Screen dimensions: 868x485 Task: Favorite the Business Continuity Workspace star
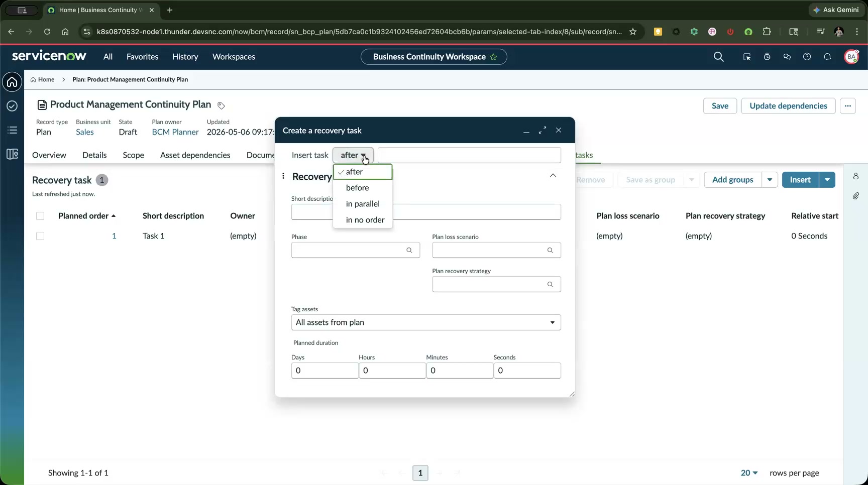tap(493, 57)
